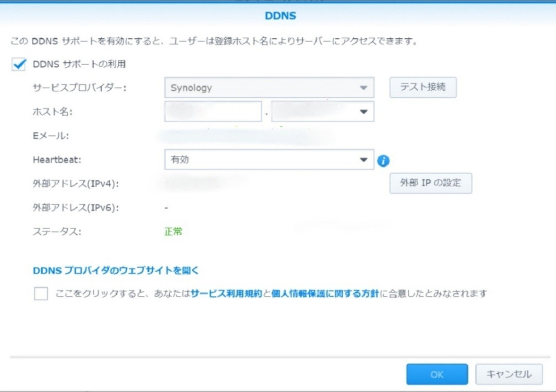The width and height of the screenshot is (556, 392).
Task: Tick the terms agreement checkbox
Action: pos(41,294)
